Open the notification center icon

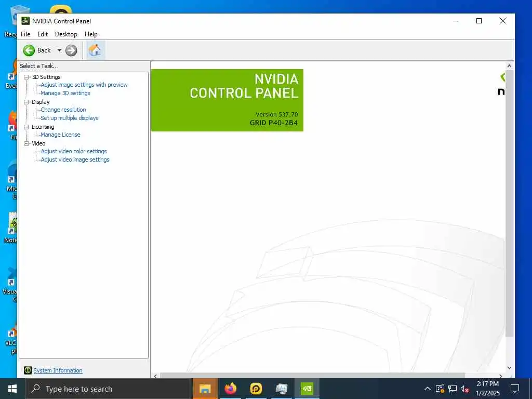pos(515,389)
